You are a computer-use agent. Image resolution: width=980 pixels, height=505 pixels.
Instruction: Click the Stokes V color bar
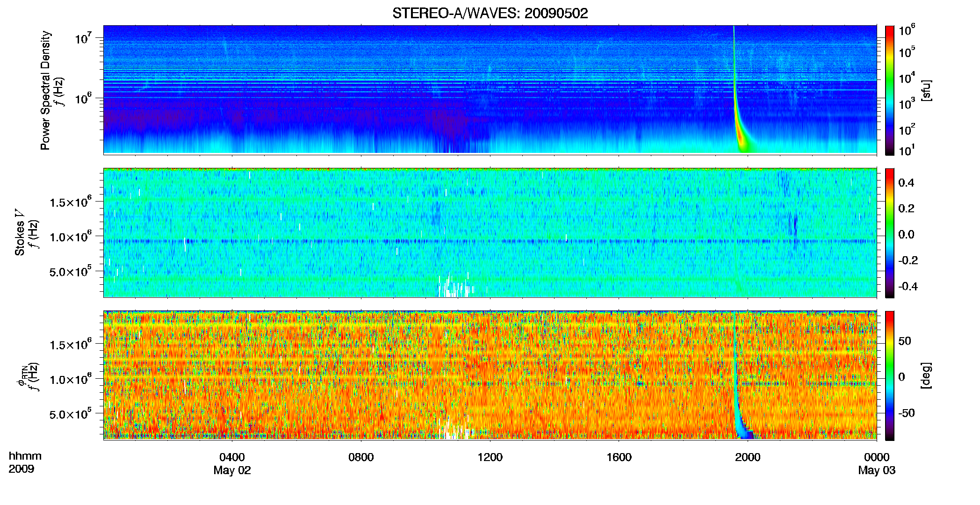point(890,233)
